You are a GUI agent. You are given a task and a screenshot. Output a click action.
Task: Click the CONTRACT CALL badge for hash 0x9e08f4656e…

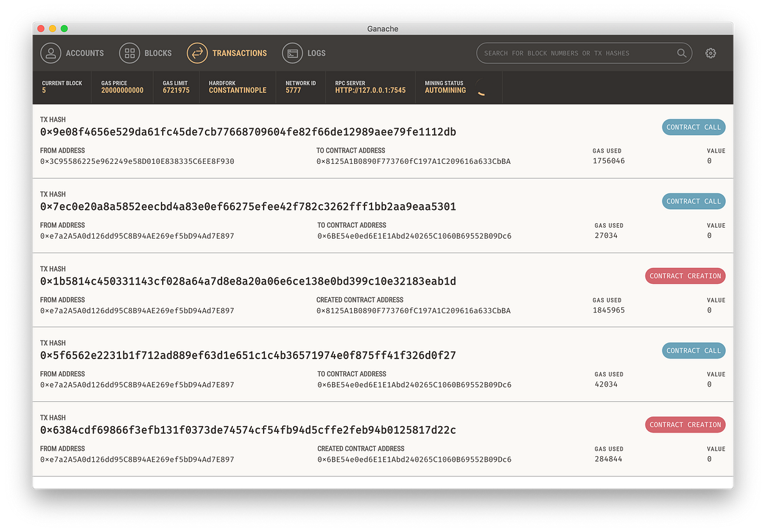(694, 127)
